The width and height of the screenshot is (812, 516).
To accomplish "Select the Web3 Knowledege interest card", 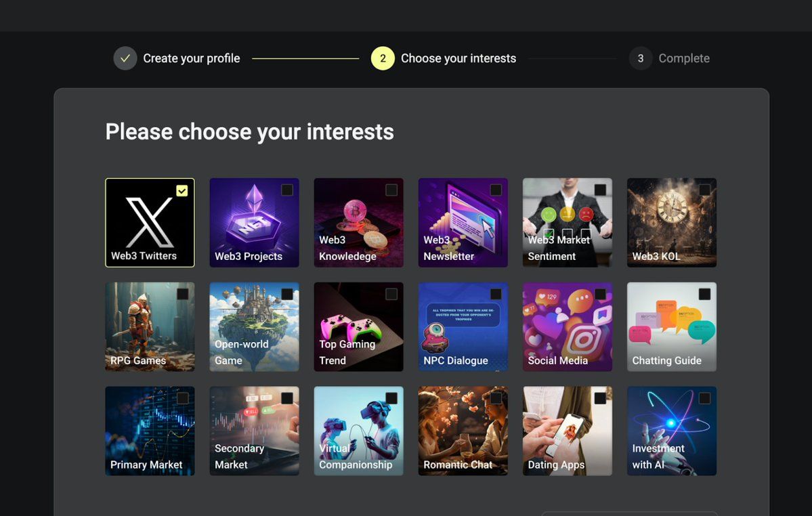I will [x=358, y=223].
